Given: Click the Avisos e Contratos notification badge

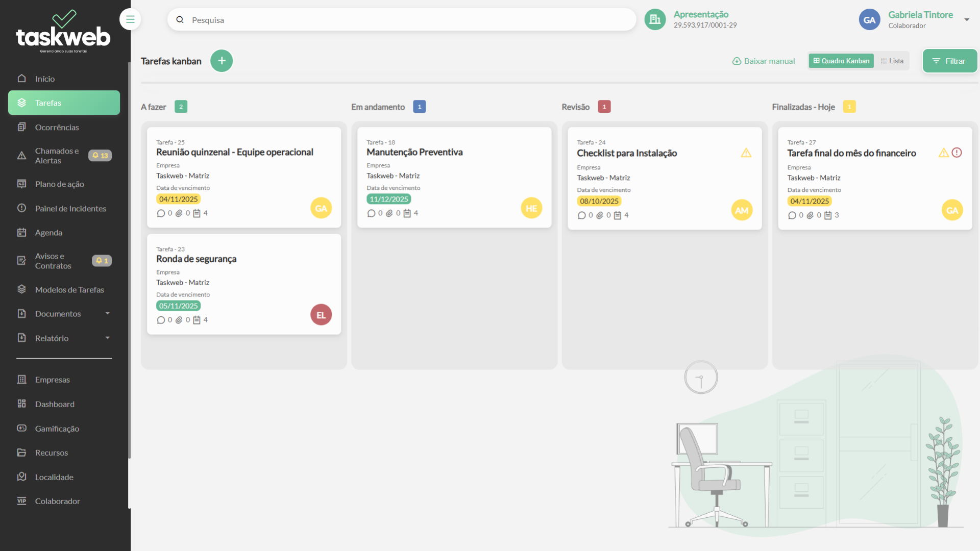Looking at the screenshot, I should point(102,261).
